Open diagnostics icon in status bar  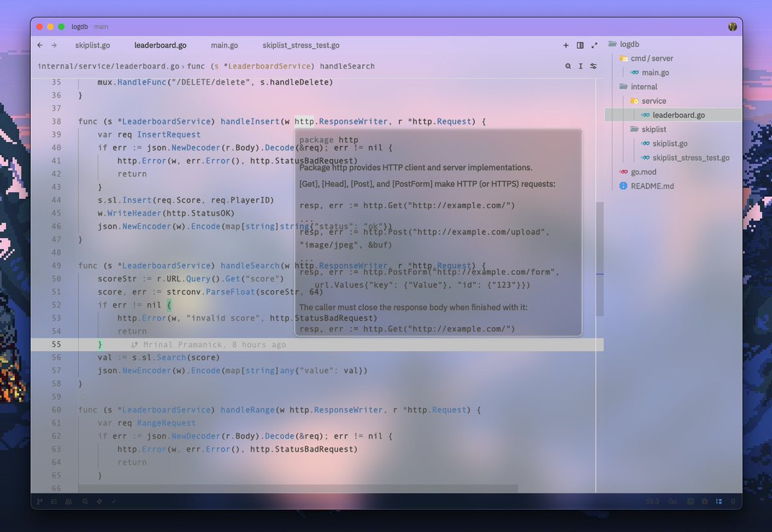(99, 501)
